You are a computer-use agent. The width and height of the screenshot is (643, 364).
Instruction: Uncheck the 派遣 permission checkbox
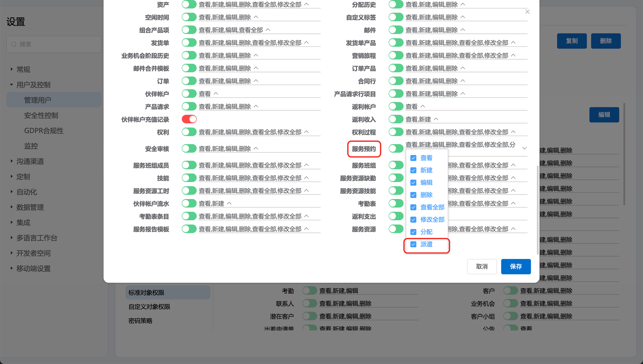click(413, 244)
